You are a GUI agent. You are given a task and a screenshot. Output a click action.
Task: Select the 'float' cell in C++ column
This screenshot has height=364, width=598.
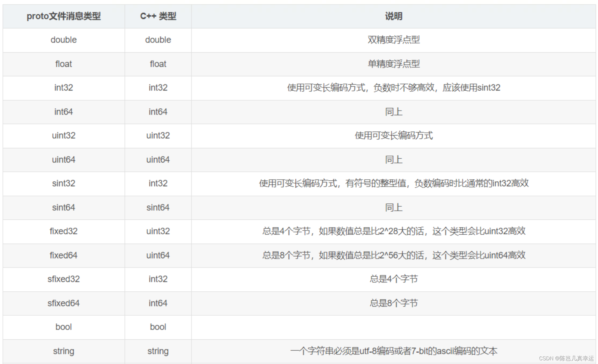pyautogui.click(x=158, y=64)
